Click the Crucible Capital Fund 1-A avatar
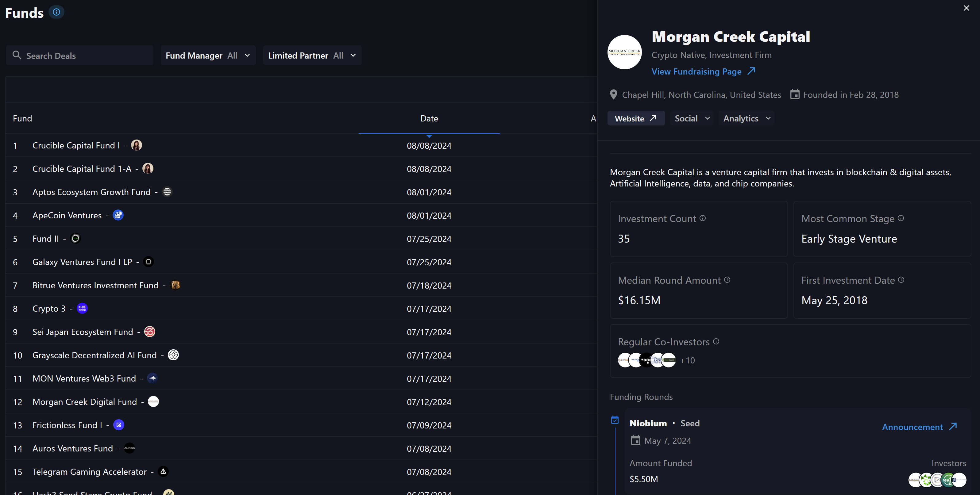Viewport: 980px width, 495px height. (x=148, y=168)
